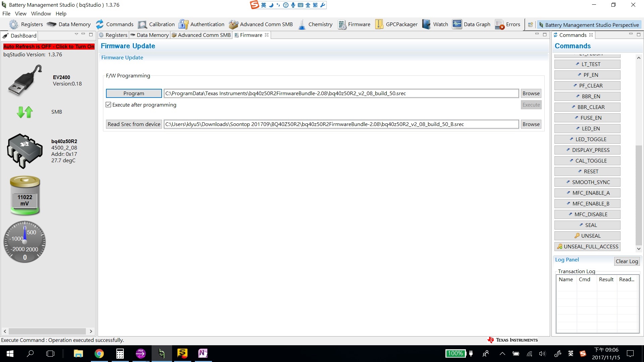Send the SEAL command

point(587,225)
